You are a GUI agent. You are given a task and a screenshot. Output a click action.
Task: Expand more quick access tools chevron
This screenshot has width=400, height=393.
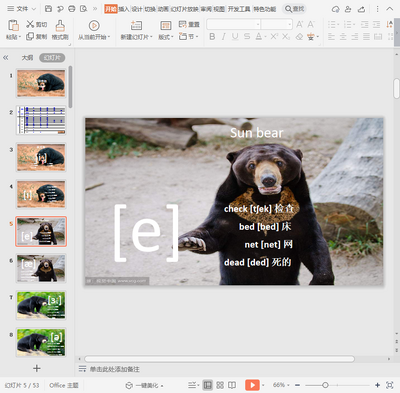(95, 9)
